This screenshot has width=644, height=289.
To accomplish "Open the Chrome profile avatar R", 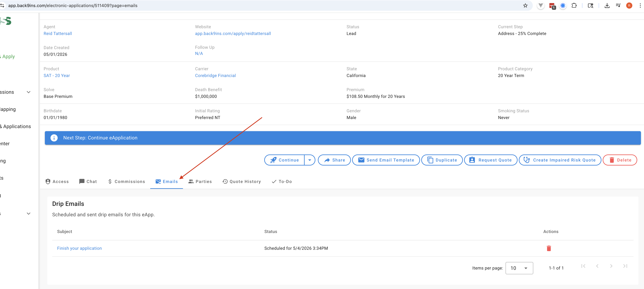I will tap(629, 6).
